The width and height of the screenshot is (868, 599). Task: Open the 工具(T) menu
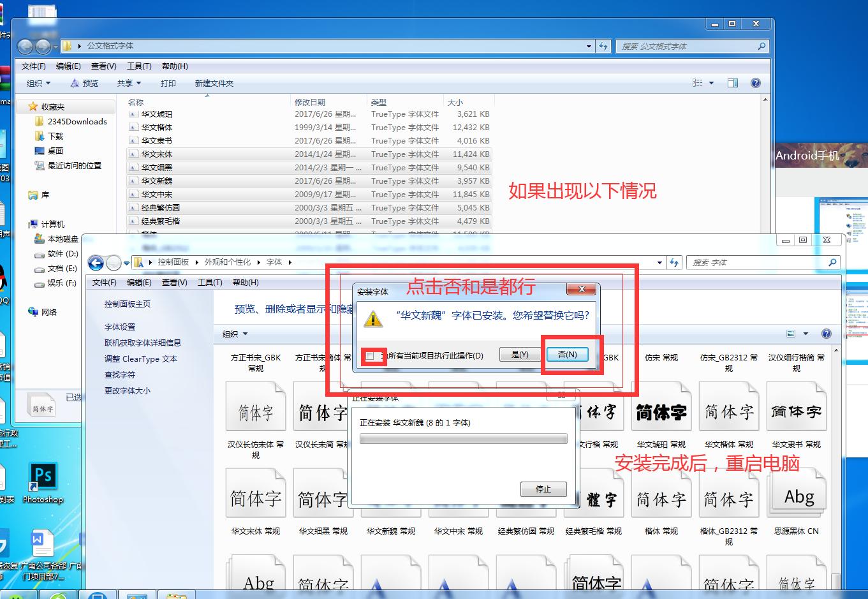(139, 66)
